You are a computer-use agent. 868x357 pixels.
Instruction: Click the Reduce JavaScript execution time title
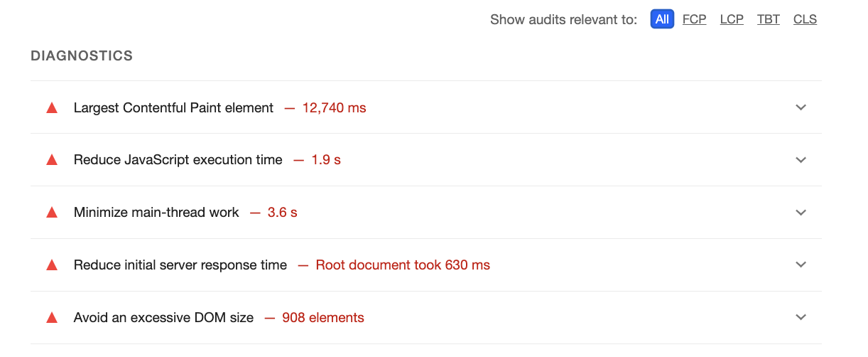tap(178, 160)
